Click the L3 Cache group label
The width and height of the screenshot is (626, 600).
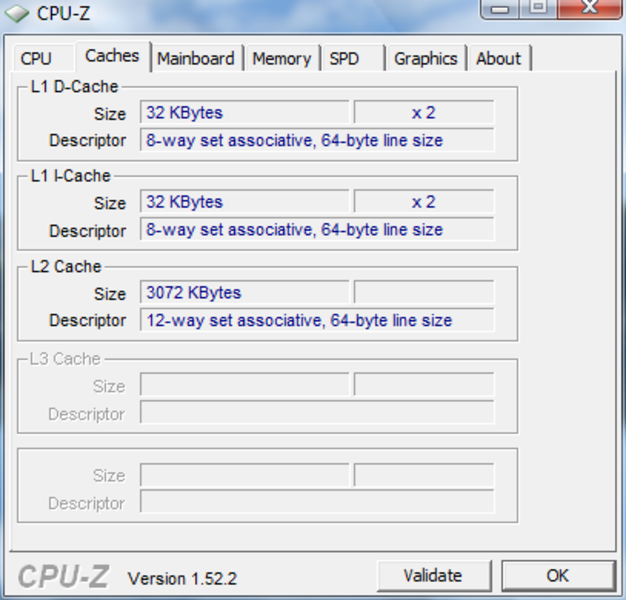point(65,359)
